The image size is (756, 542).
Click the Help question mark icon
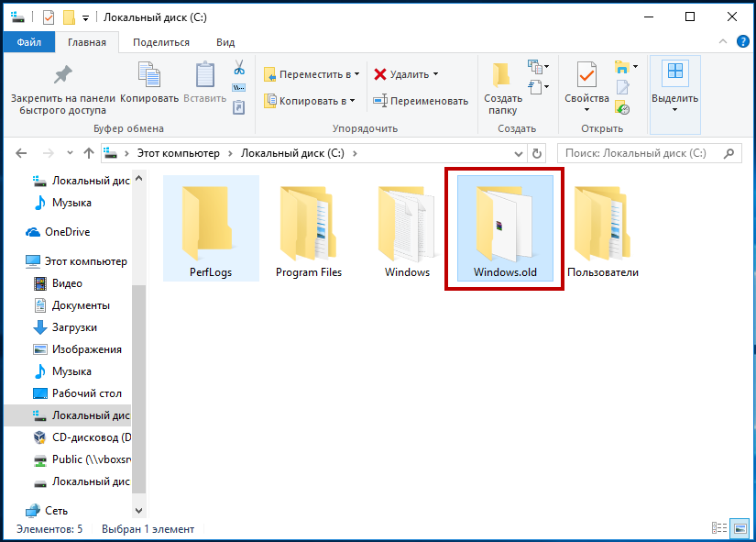click(x=743, y=41)
